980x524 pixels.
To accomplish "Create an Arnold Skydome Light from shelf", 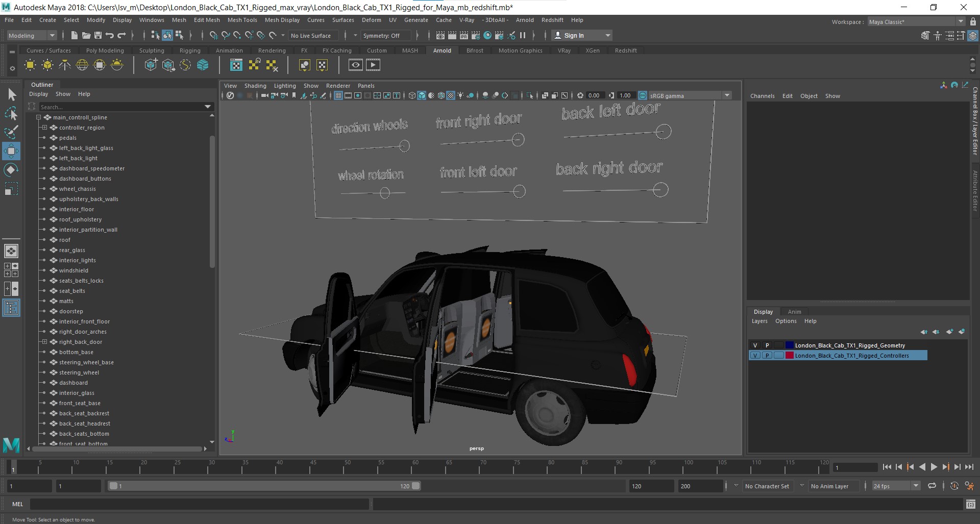I will pyautogui.click(x=82, y=65).
